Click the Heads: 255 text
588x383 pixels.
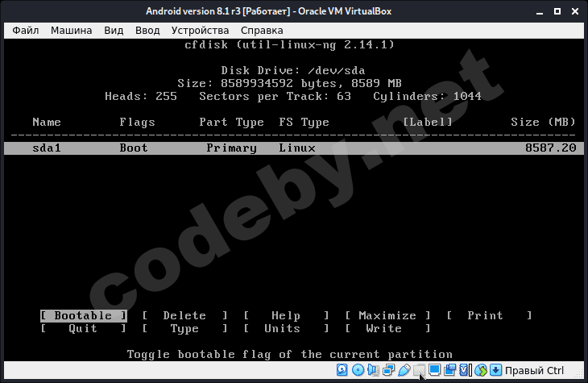point(141,97)
